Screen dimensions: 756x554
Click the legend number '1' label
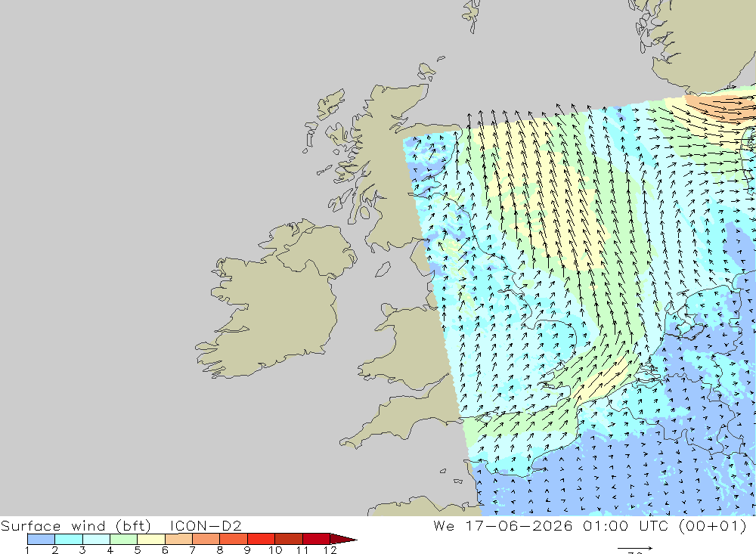(27, 550)
